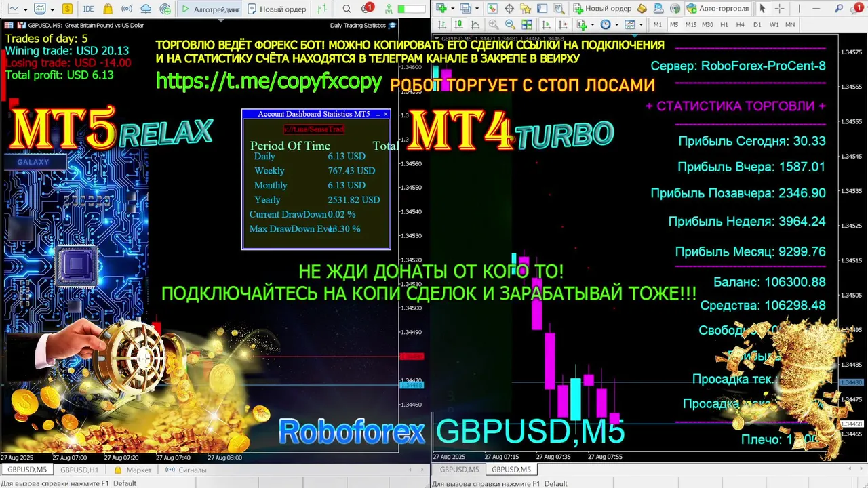Switch to GBPUSD,M5 tab in MT5
Image resolution: width=868 pixels, height=488 pixels.
click(26, 470)
